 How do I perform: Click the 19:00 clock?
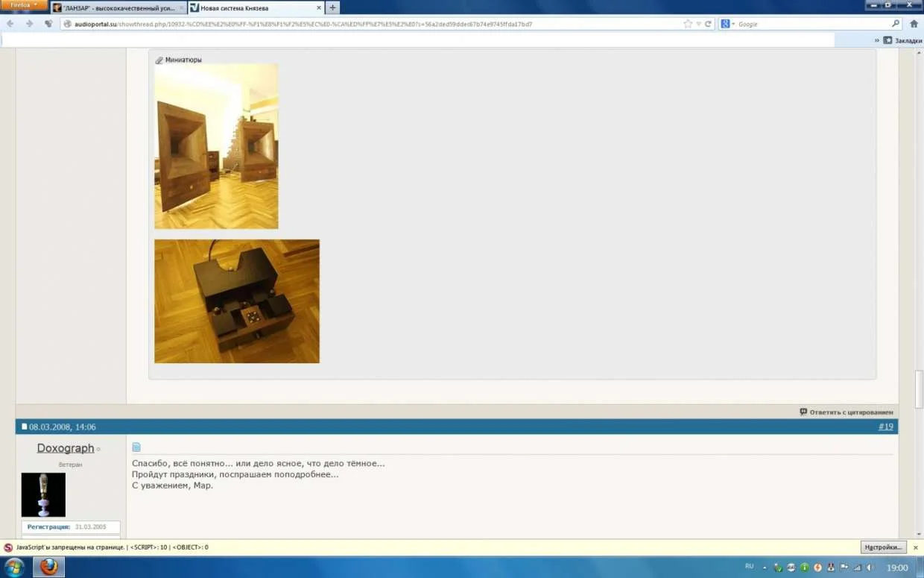(x=896, y=568)
